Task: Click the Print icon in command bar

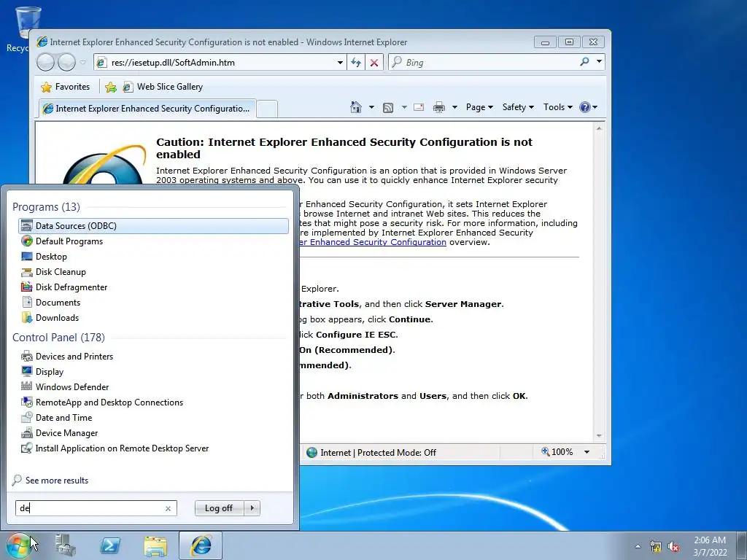Action: pyautogui.click(x=438, y=108)
